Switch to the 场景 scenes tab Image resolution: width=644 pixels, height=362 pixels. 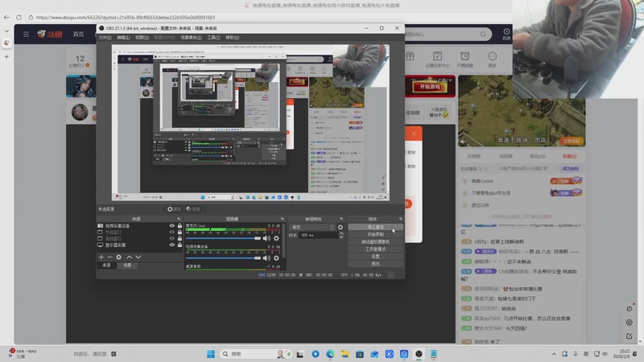pyautogui.click(x=127, y=265)
